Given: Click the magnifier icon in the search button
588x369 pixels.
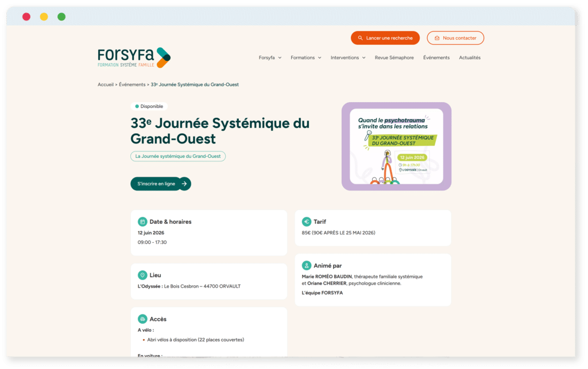Looking at the screenshot, I should pos(360,38).
